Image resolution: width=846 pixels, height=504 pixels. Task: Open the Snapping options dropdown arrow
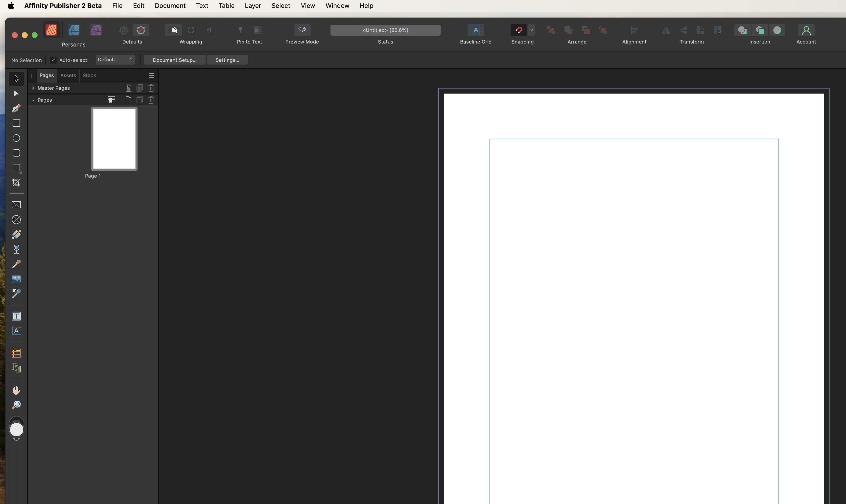click(x=532, y=30)
